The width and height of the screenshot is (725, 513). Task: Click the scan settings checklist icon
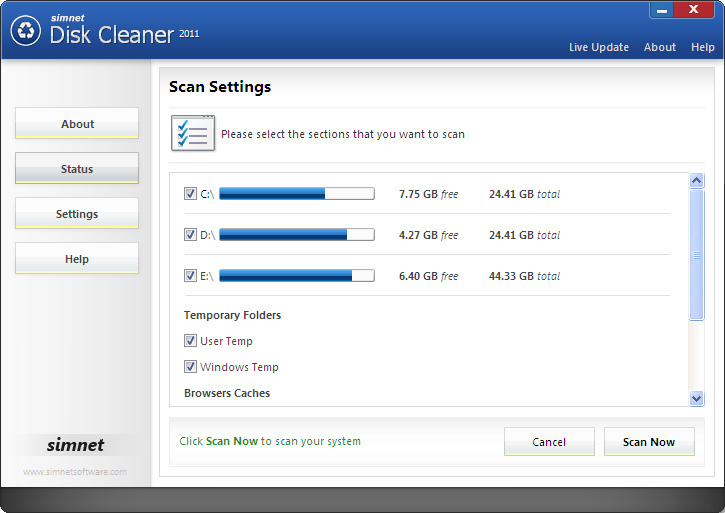click(x=192, y=133)
